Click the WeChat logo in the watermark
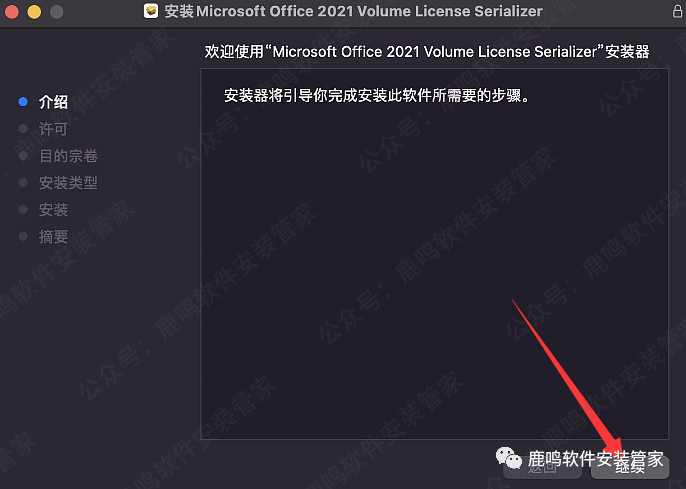The image size is (686, 489). pyautogui.click(x=508, y=458)
